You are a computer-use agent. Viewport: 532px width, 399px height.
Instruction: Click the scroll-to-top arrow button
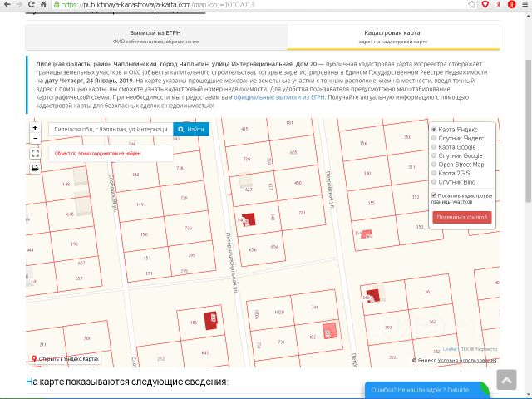(505, 379)
